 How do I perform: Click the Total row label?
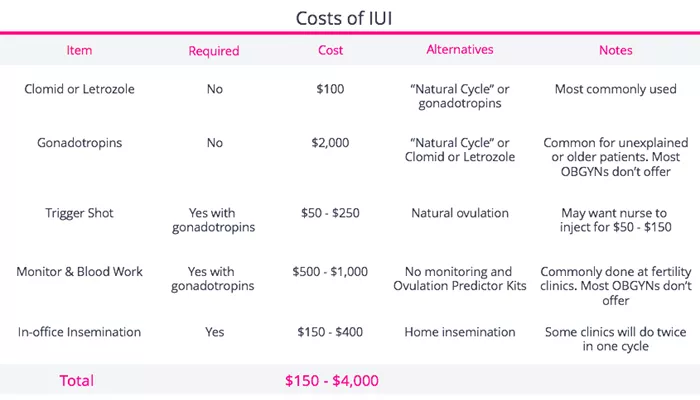tap(77, 381)
